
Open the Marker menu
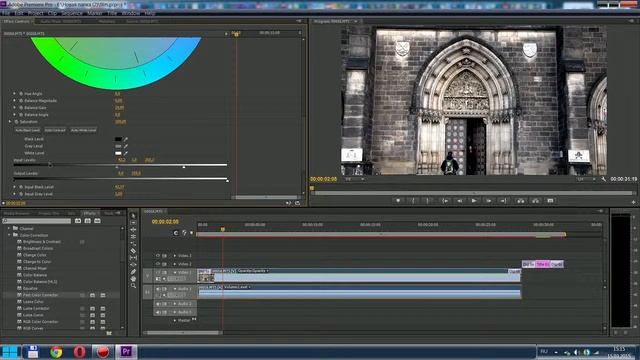pos(95,13)
